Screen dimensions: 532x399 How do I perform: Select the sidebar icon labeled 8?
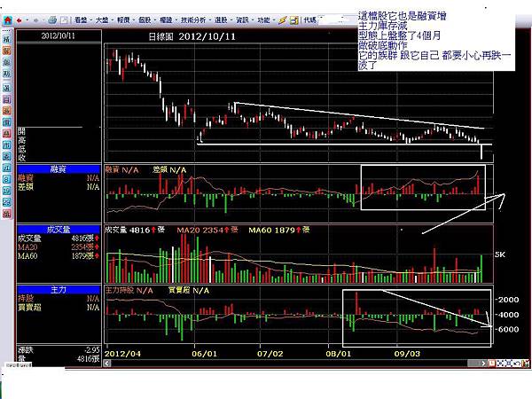pyautogui.click(x=7, y=179)
